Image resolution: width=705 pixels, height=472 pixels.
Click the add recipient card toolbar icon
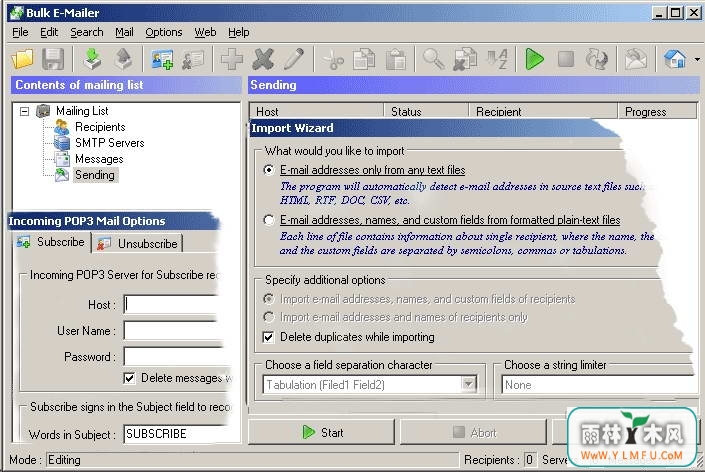click(x=162, y=59)
